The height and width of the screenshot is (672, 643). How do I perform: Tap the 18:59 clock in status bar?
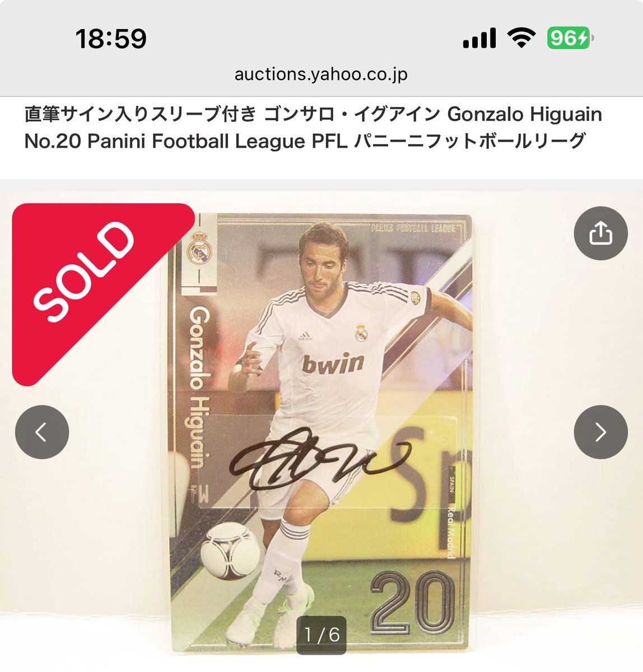(x=111, y=39)
